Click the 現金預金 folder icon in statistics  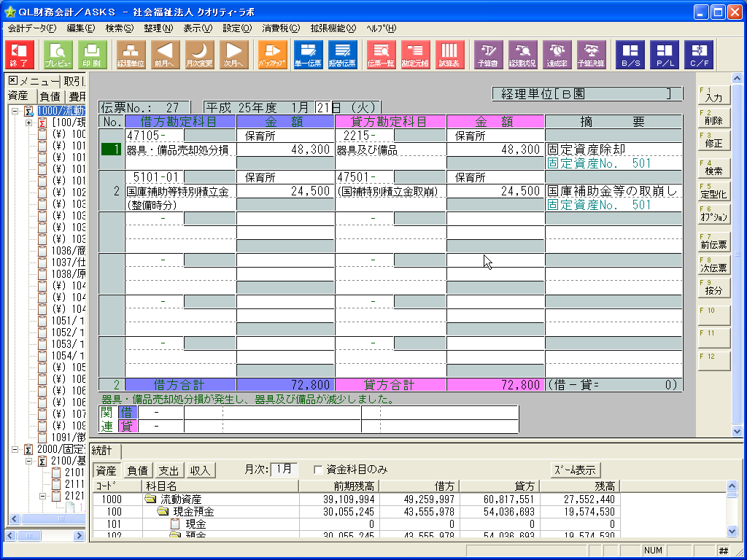(163, 511)
